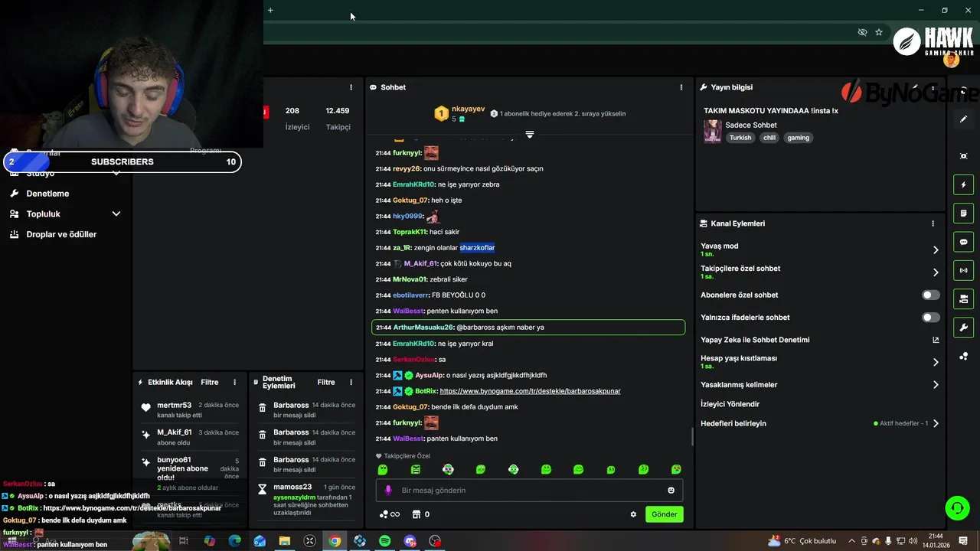
Task: Expand Hedefleri belirleyin goals
Action: coord(936,423)
